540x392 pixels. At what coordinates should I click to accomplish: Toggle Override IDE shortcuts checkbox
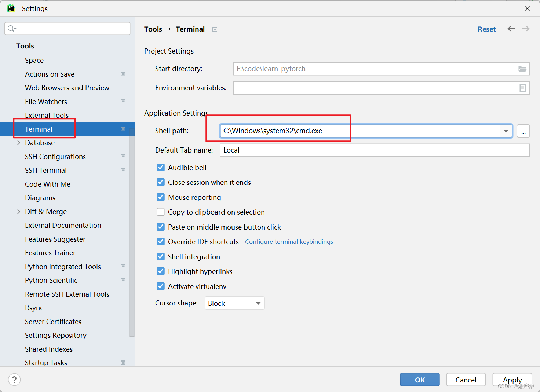click(x=161, y=242)
